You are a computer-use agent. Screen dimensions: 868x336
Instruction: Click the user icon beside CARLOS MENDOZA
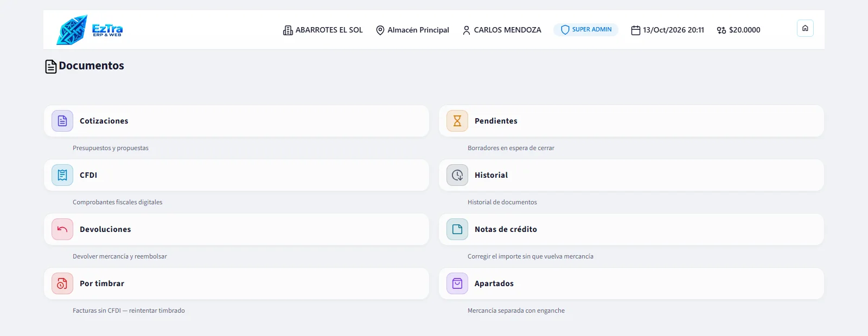[467, 30]
